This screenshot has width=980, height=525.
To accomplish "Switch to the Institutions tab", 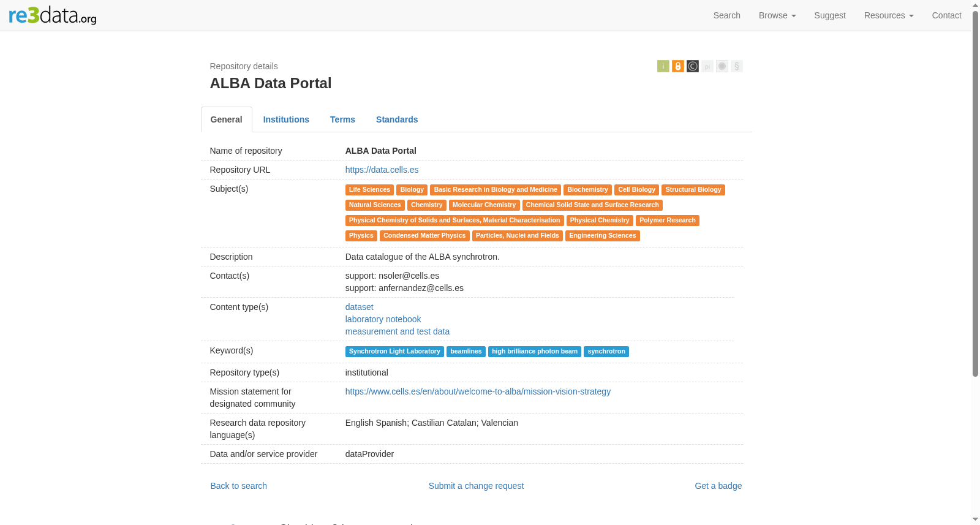I will click(286, 119).
